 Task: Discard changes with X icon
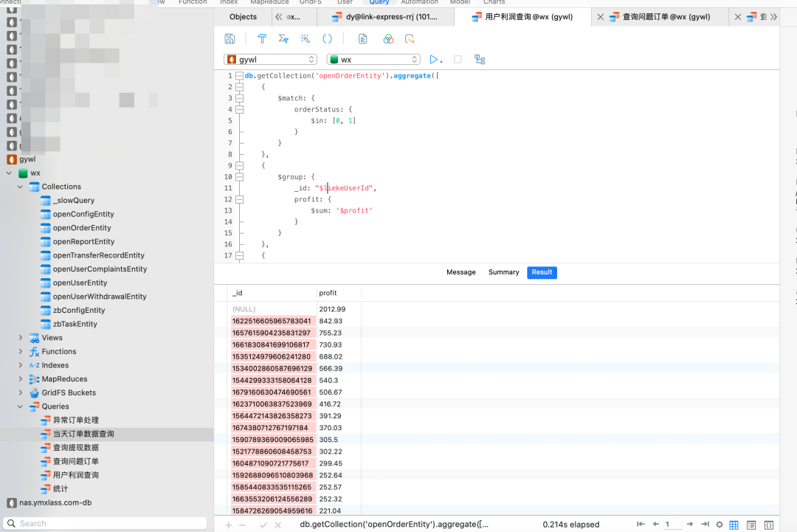278,525
